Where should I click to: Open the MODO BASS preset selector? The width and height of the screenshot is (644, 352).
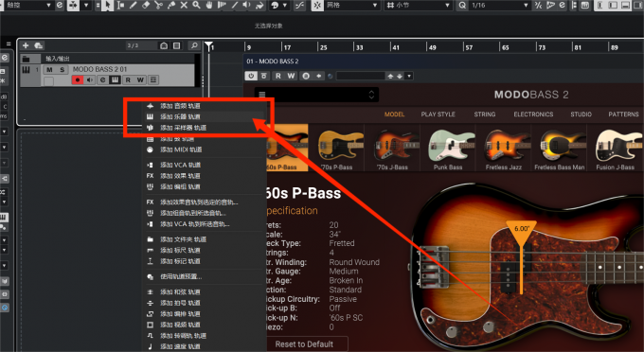tap(316, 95)
